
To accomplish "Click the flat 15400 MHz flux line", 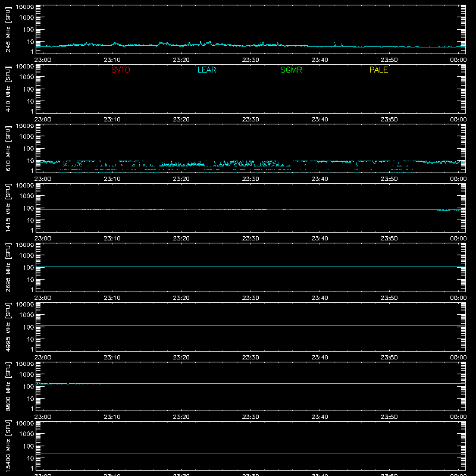I will (250, 453).
